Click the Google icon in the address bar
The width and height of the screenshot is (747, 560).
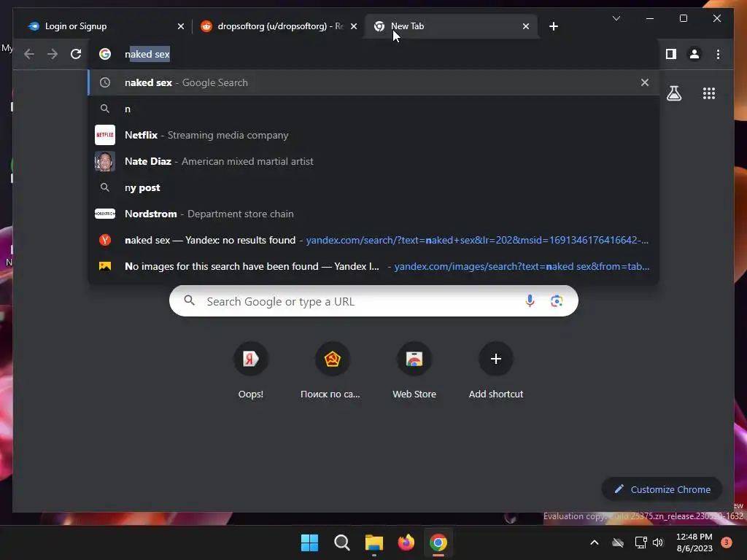105,54
